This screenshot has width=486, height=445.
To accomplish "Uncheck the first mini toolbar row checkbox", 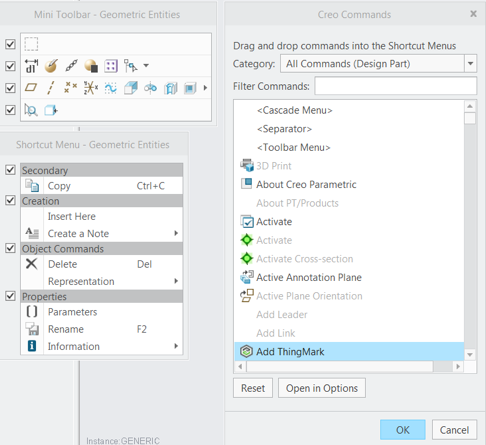I will [10, 44].
